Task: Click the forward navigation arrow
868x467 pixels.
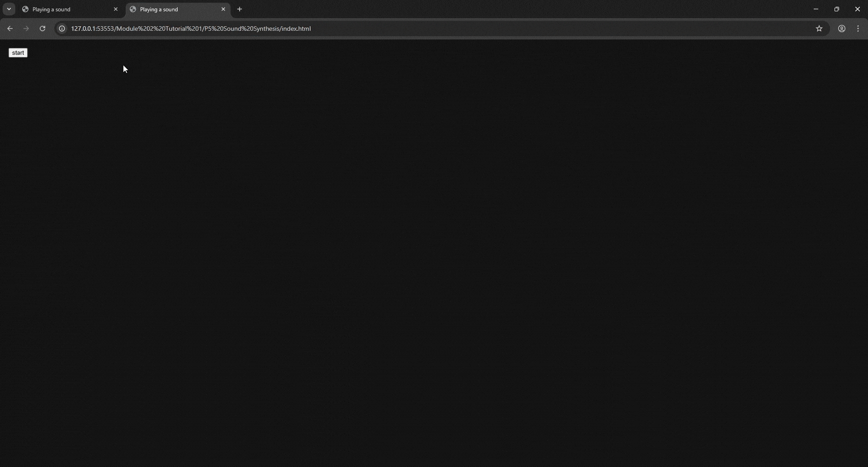Action: pos(26,28)
